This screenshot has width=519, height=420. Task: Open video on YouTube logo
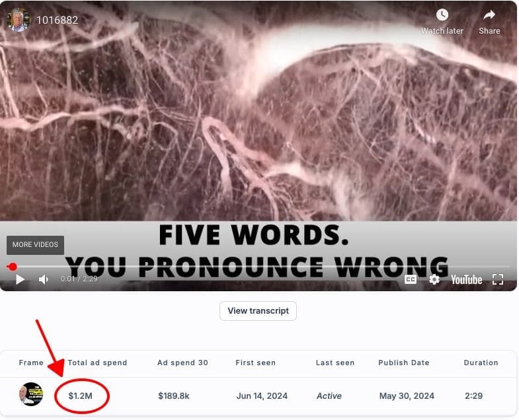466,280
